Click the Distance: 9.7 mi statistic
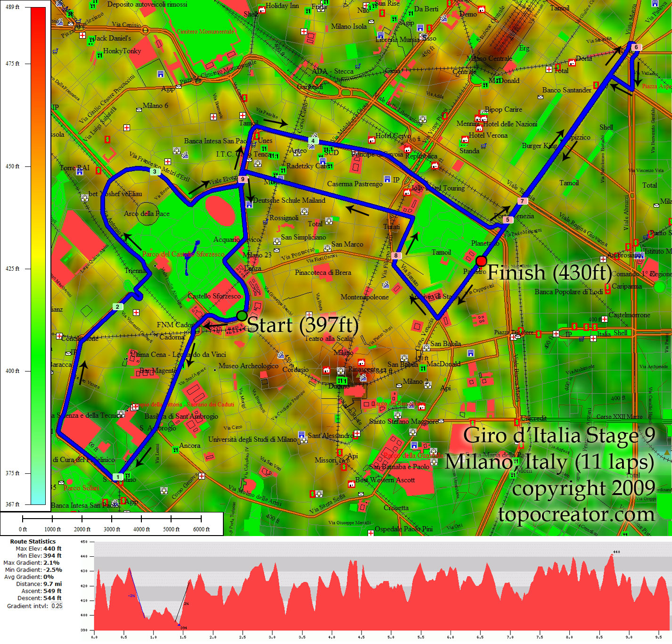 pyautogui.click(x=39, y=584)
